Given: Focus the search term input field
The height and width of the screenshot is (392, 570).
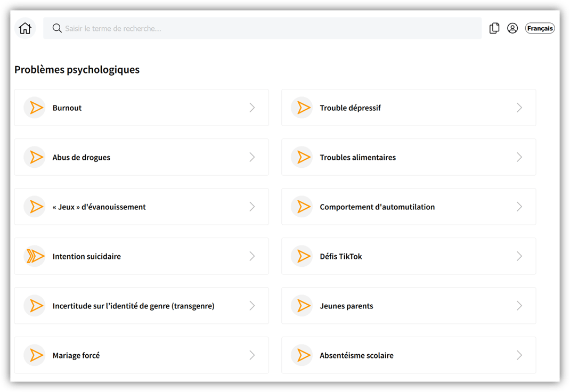Looking at the screenshot, I should pos(266,28).
